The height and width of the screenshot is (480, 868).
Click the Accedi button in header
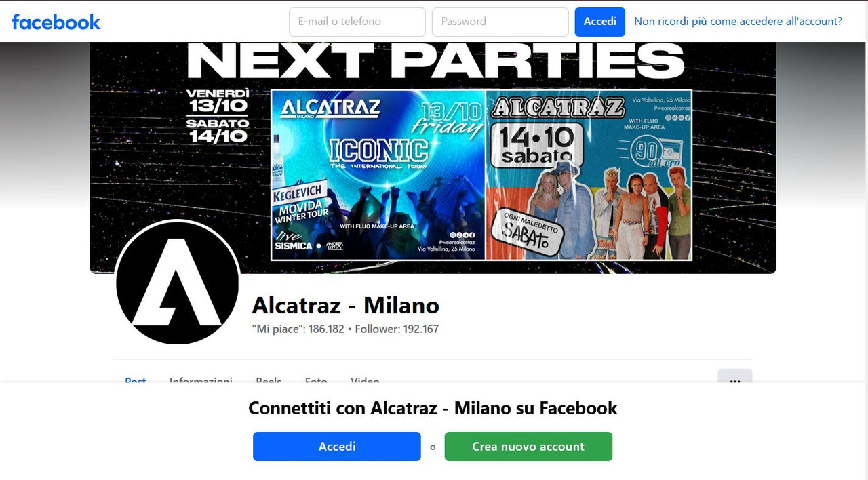click(x=600, y=22)
